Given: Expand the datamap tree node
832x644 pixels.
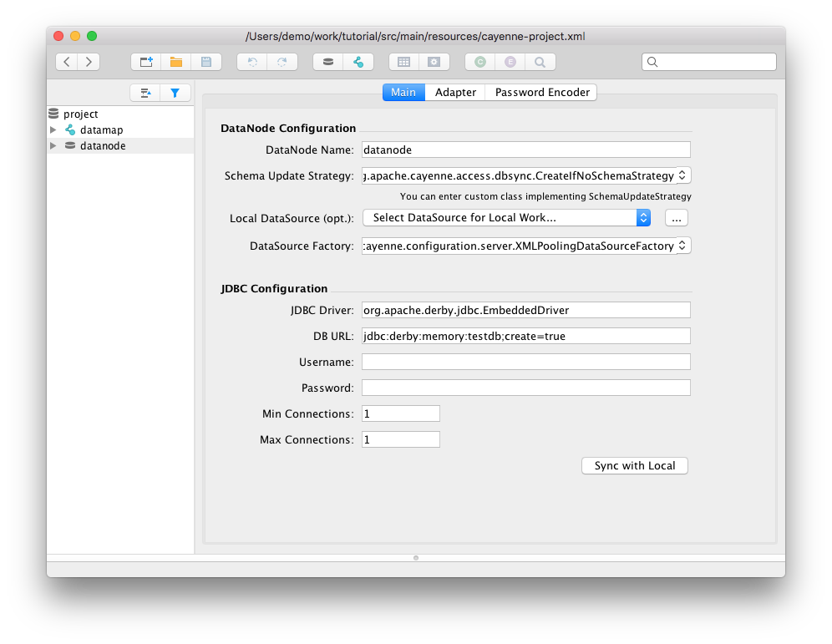Looking at the screenshot, I should click(53, 130).
